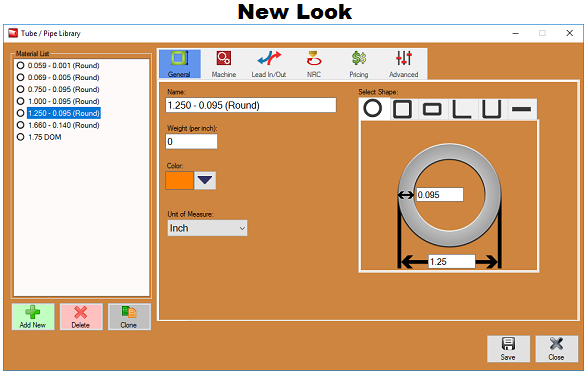
Task: Expand the Unit of Measure Inch dropdown
Action: coord(207,228)
